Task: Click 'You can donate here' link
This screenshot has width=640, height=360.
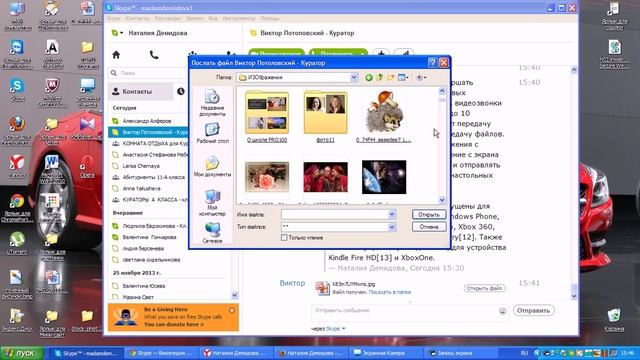Action: 173,324
